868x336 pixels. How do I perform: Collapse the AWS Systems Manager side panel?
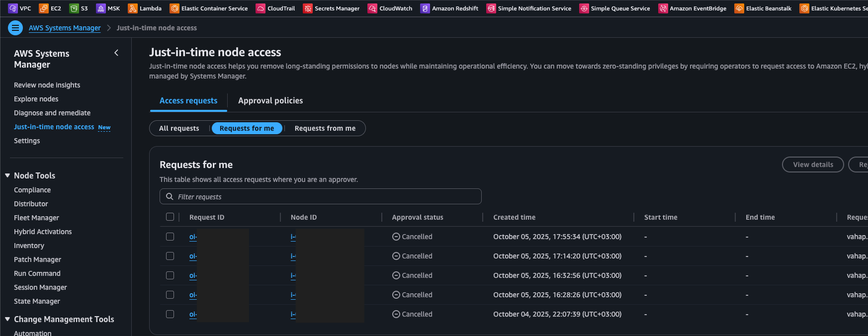point(116,53)
